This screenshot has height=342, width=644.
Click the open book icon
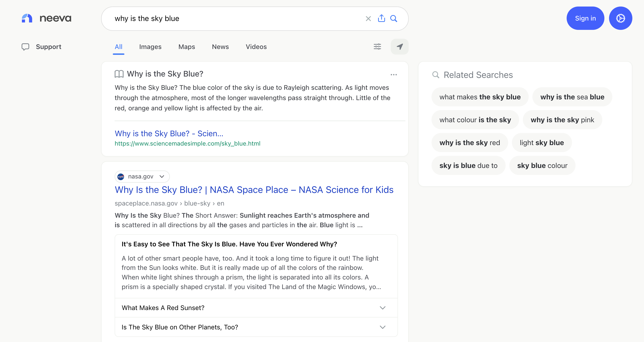click(x=119, y=74)
